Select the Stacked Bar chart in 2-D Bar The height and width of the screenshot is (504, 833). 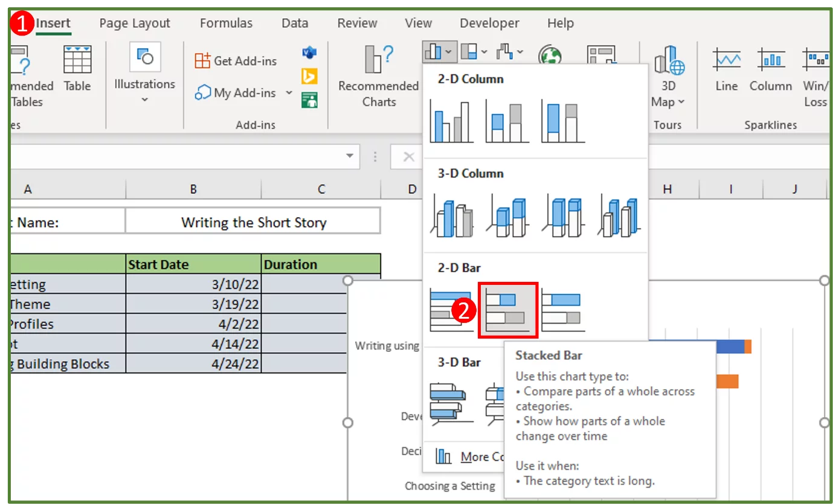pos(507,311)
